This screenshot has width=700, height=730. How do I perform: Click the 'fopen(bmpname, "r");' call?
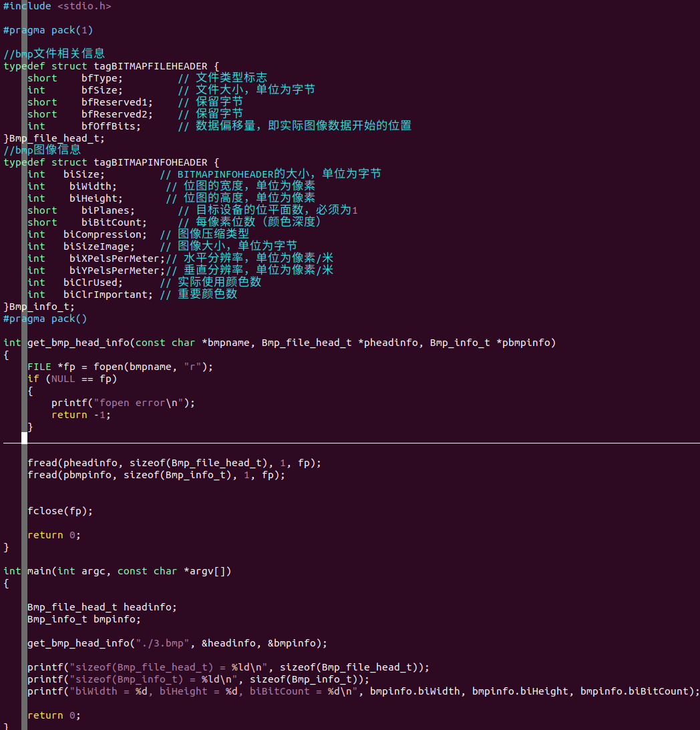[x=153, y=367]
